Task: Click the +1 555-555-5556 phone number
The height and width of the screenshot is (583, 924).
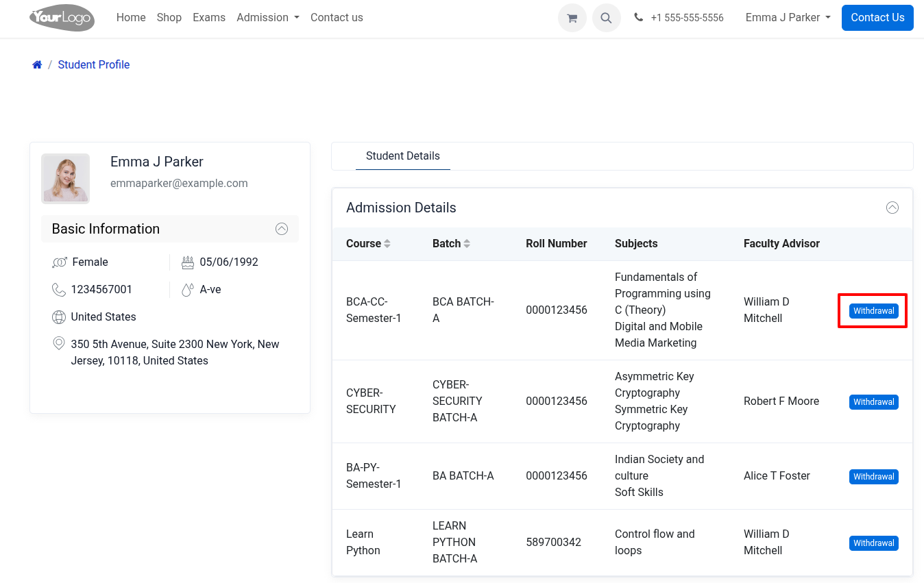Action: [687, 18]
